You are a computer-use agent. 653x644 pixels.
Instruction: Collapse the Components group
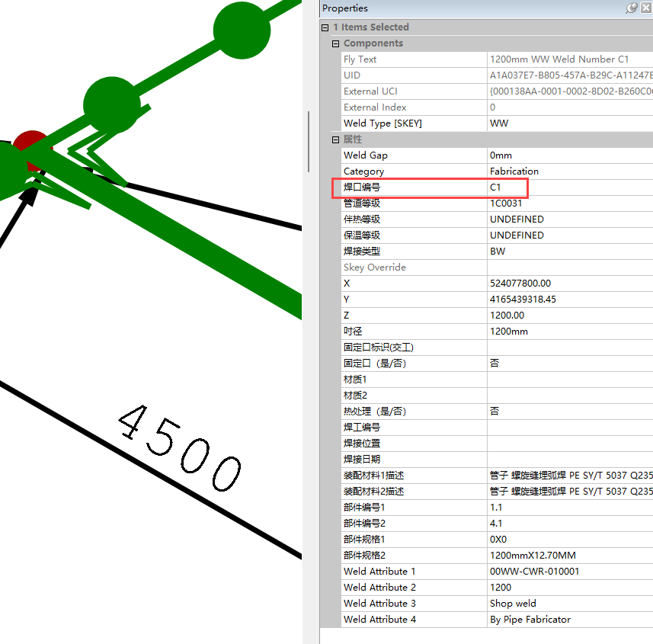(x=335, y=43)
